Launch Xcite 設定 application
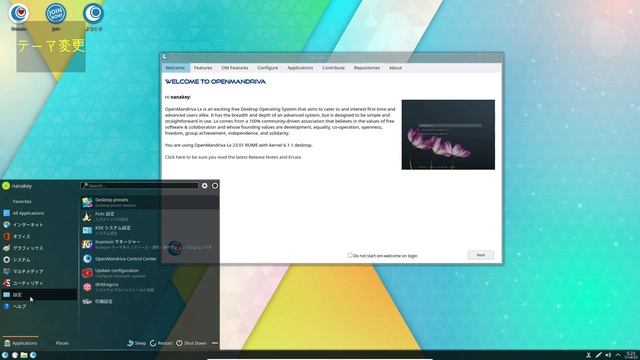This screenshot has width=640, height=360. tap(149, 216)
